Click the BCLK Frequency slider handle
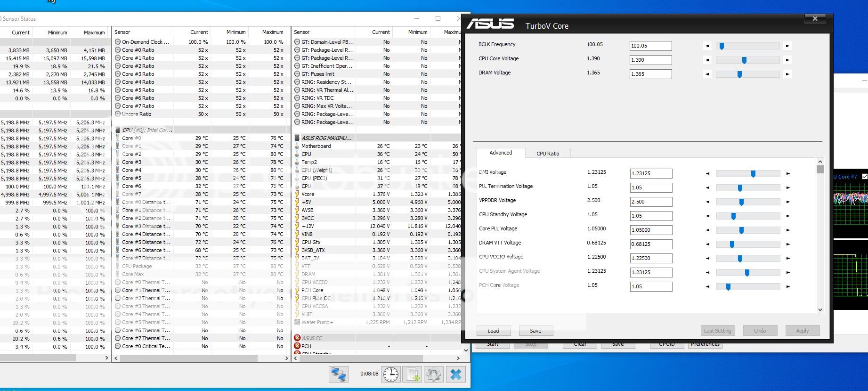This screenshot has height=391, width=868. coord(722,46)
